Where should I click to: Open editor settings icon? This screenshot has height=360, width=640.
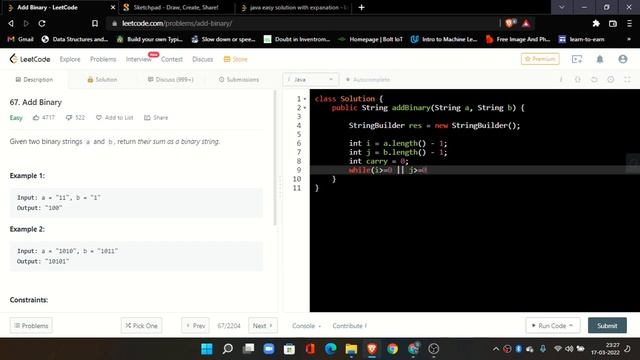(611, 80)
